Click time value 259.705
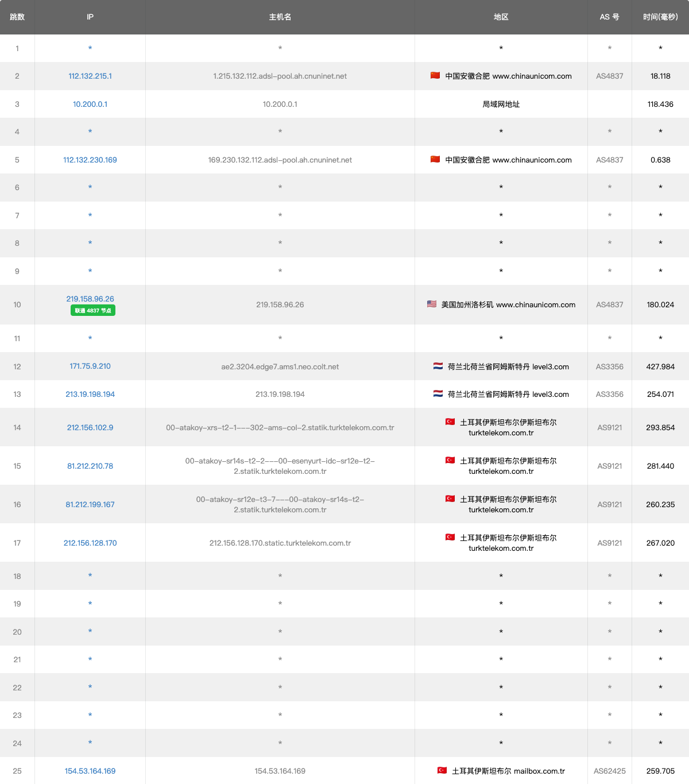This screenshot has width=689, height=784. point(660,771)
